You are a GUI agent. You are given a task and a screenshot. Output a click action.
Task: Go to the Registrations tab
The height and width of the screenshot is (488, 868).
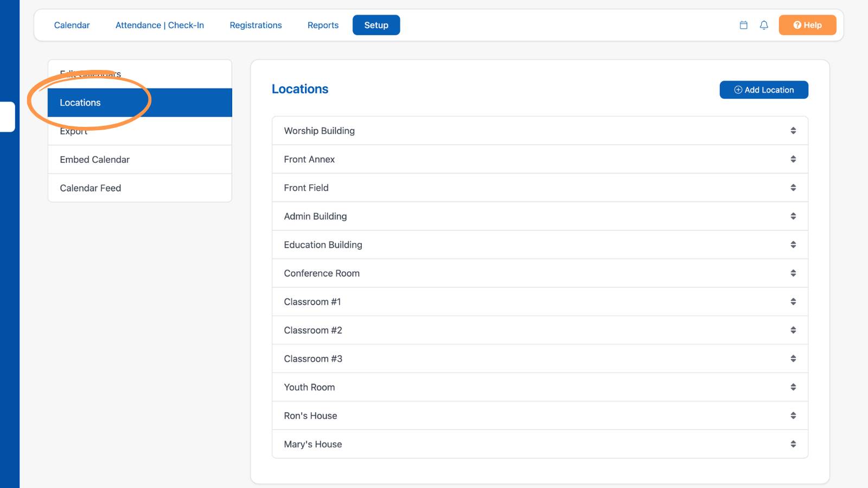(x=256, y=25)
